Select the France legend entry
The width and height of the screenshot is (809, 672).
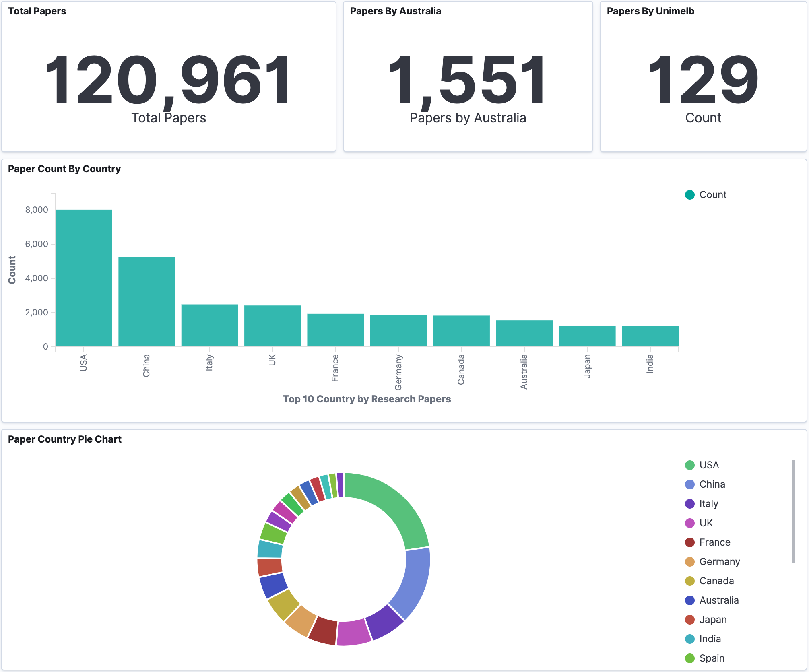(x=708, y=542)
